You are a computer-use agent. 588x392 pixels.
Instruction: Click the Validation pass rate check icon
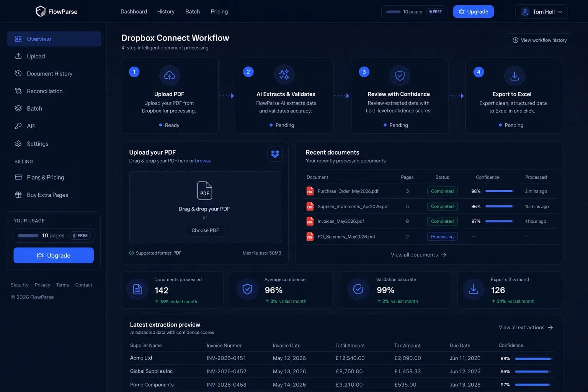[358, 289]
